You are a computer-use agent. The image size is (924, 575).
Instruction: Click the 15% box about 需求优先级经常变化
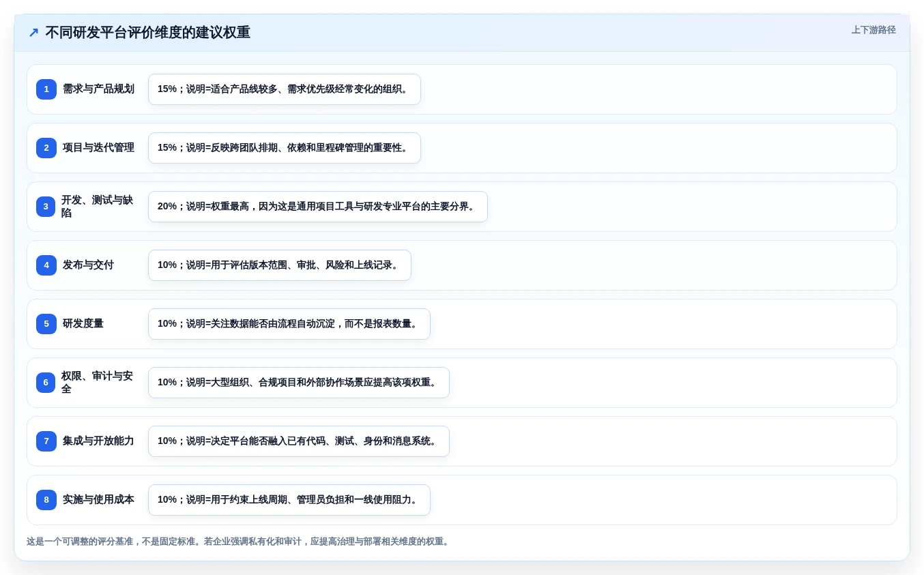click(285, 89)
